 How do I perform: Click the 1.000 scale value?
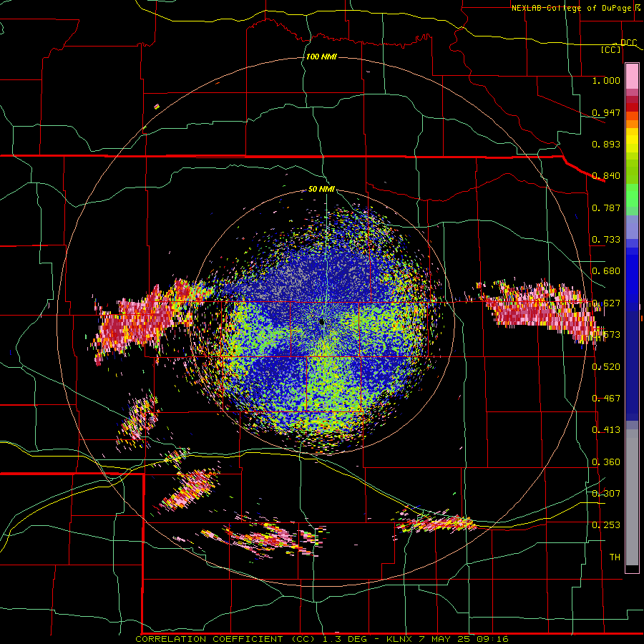[x=606, y=80]
